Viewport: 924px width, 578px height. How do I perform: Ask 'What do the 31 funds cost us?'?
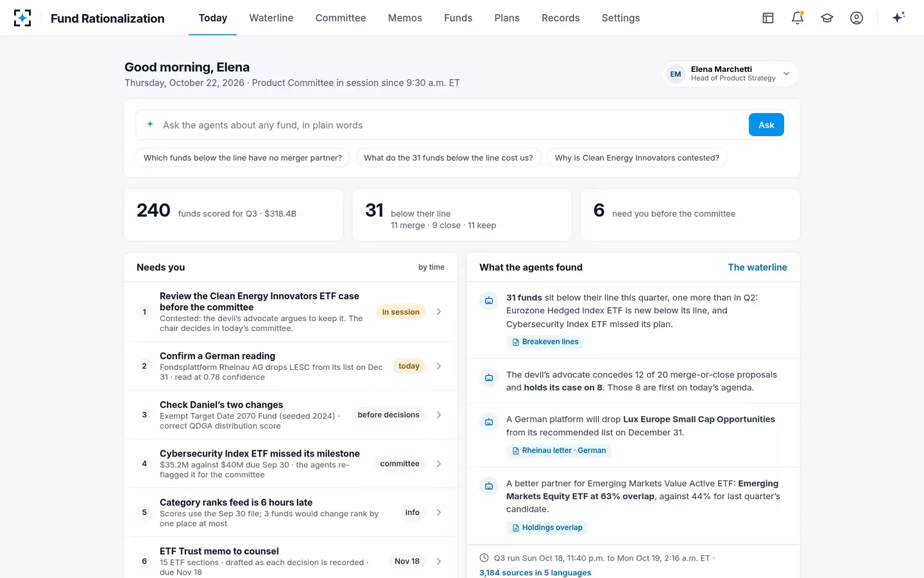(x=449, y=158)
